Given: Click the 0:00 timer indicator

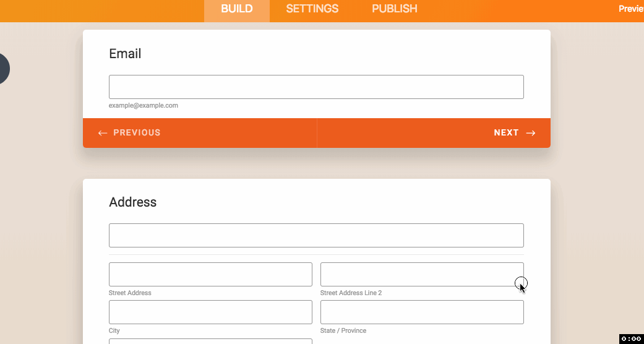Looking at the screenshot, I should coord(631,338).
